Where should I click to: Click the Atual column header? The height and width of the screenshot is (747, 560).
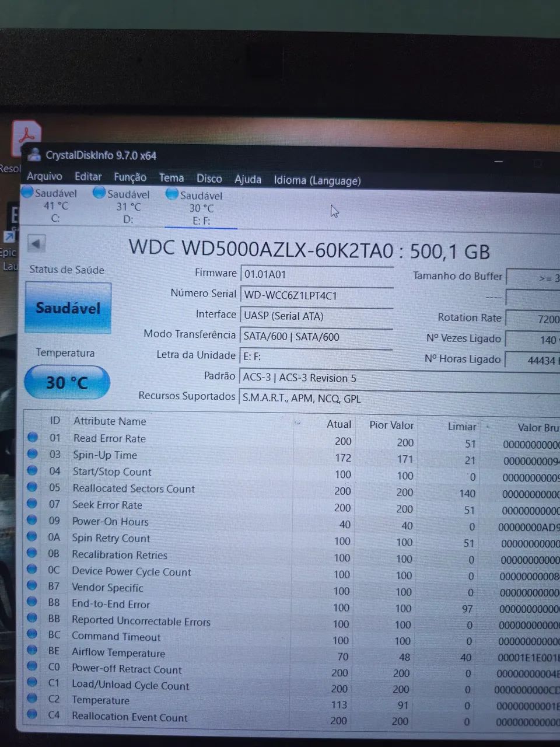339,424
